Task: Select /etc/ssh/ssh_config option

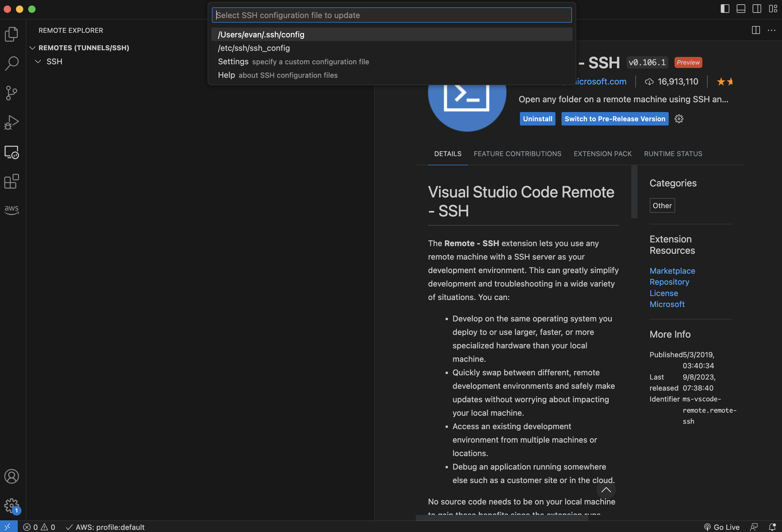Action: 392,48
